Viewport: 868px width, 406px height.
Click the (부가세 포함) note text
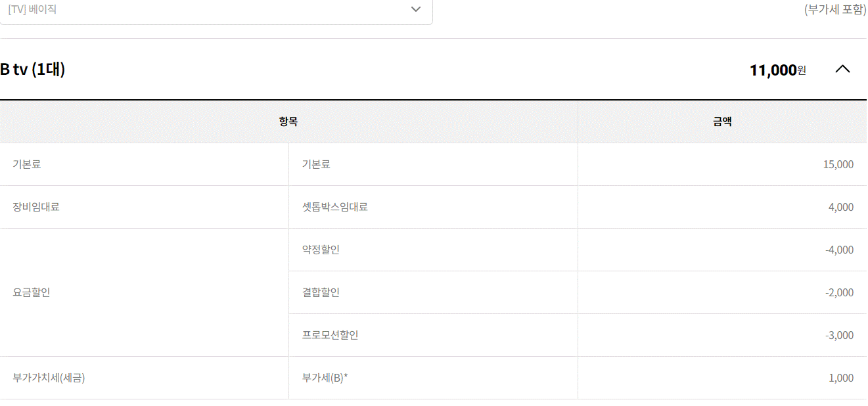[834, 10]
